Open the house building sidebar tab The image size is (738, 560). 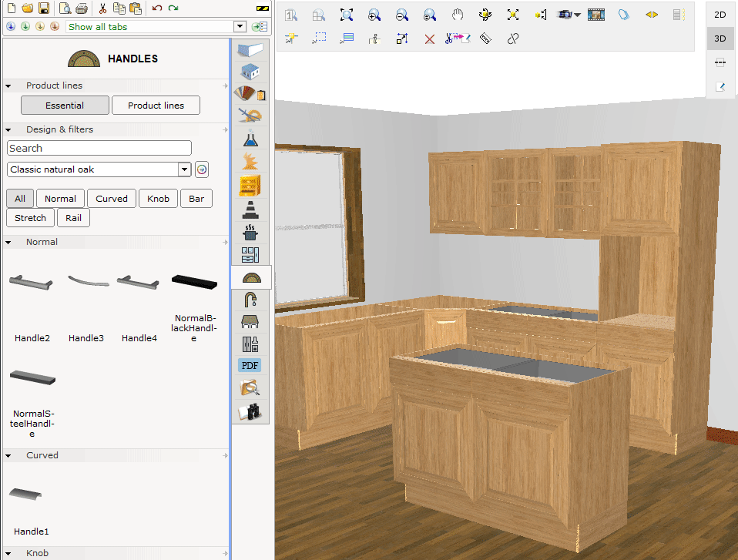pos(250,72)
